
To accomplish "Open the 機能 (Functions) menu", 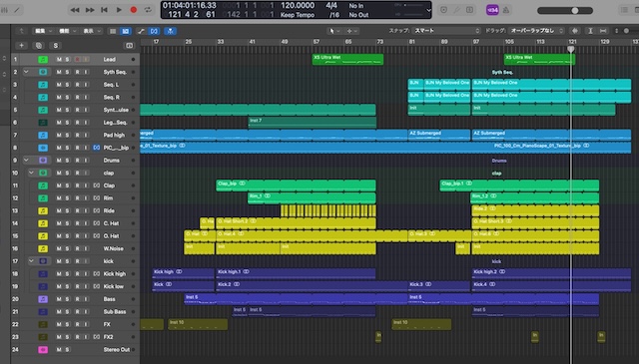I will tap(67, 31).
